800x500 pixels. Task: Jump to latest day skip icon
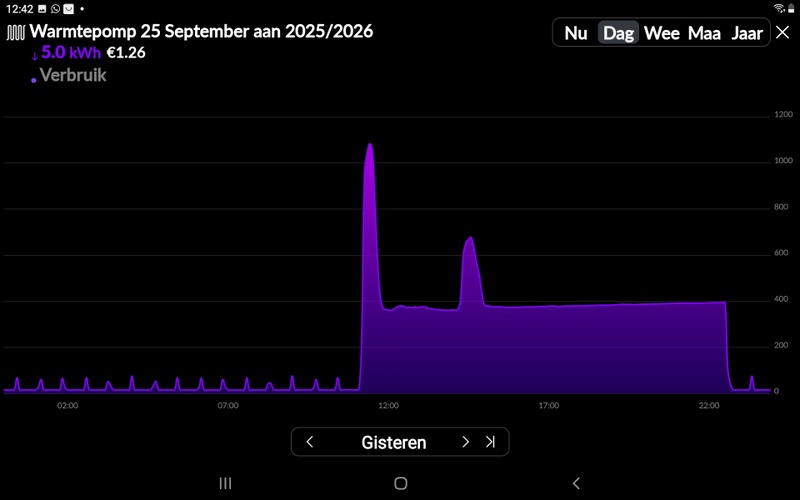coord(490,442)
